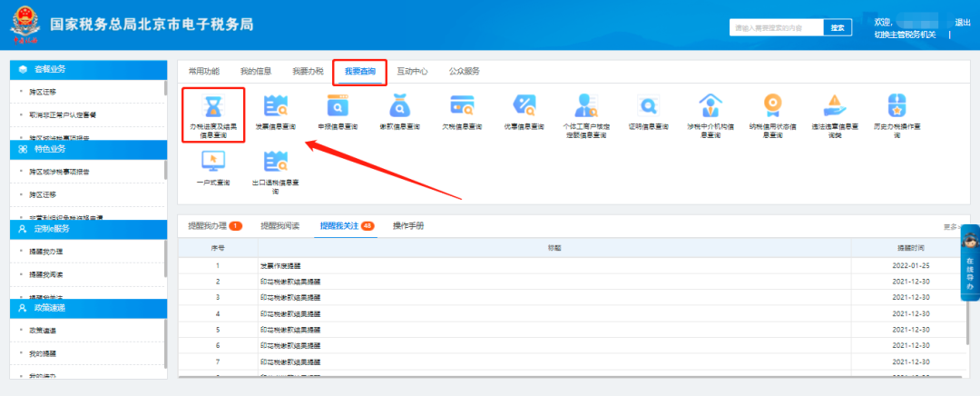Open the 在线导办 assistant widget
This screenshot has height=396, width=980.
[x=970, y=262]
